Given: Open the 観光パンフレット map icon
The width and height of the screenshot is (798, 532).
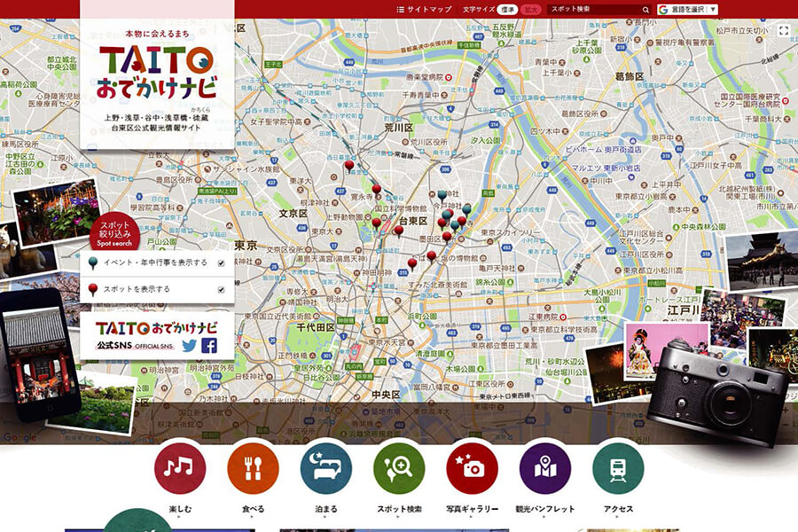Looking at the screenshot, I should 545,468.
